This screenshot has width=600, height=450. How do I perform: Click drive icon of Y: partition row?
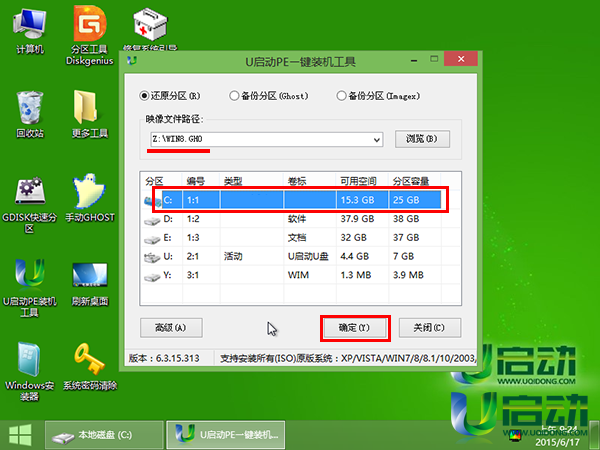152,276
